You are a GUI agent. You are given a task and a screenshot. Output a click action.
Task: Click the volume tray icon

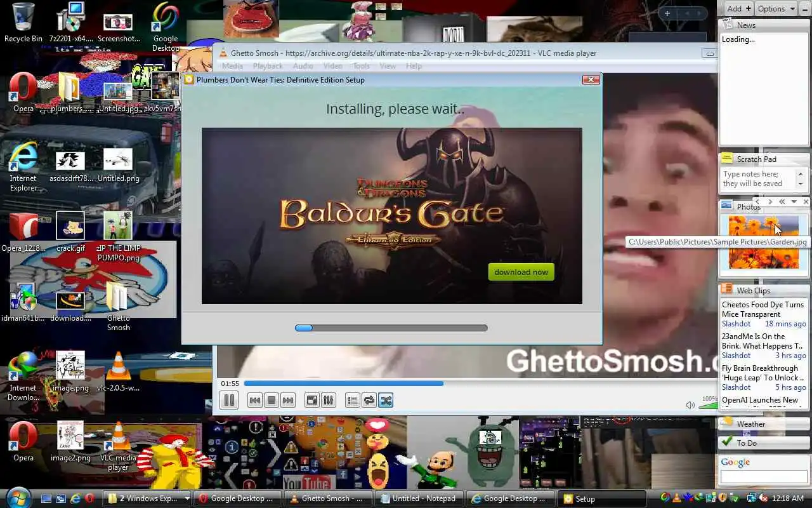(x=764, y=498)
